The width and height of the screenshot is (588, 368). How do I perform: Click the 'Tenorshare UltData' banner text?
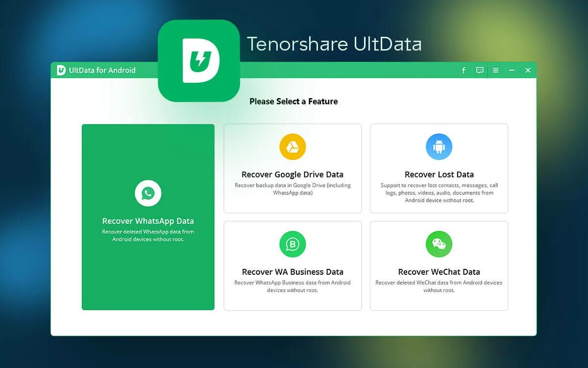(334, 44)
